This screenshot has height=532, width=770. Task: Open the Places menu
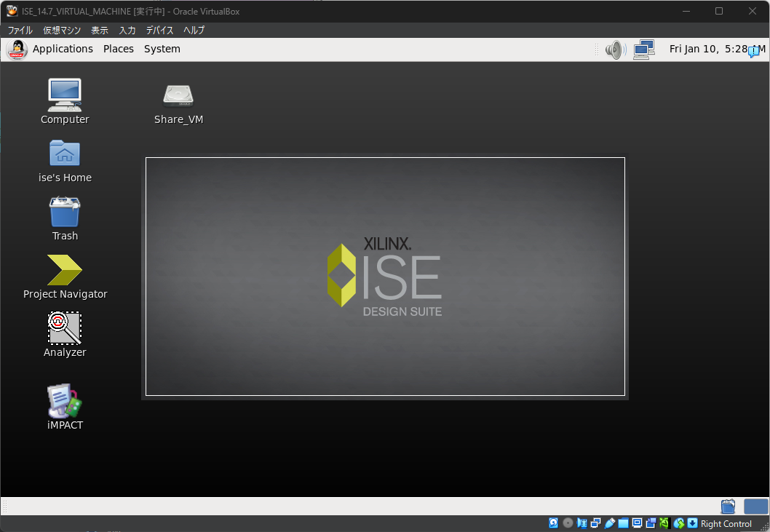(x=119, y=49)
